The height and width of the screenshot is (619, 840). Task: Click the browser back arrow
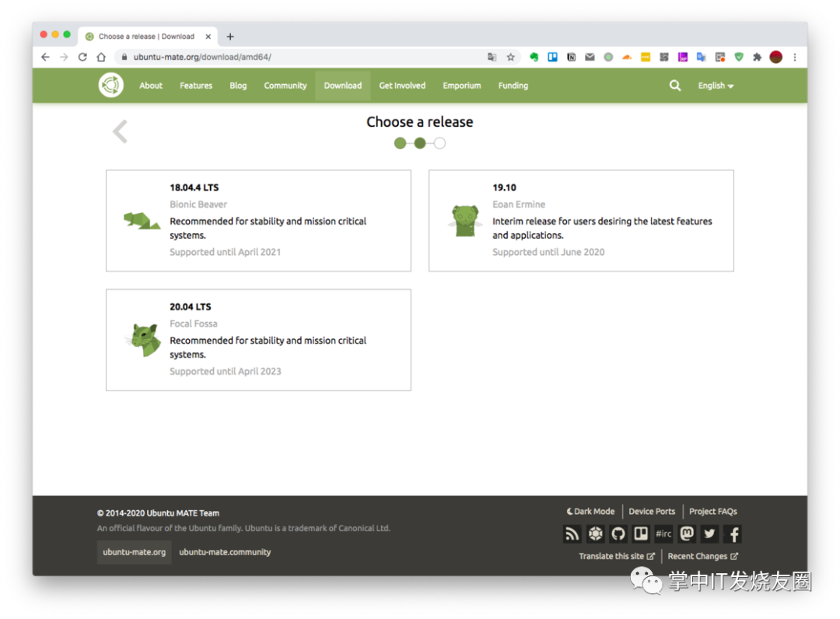[x=45, y=57]
